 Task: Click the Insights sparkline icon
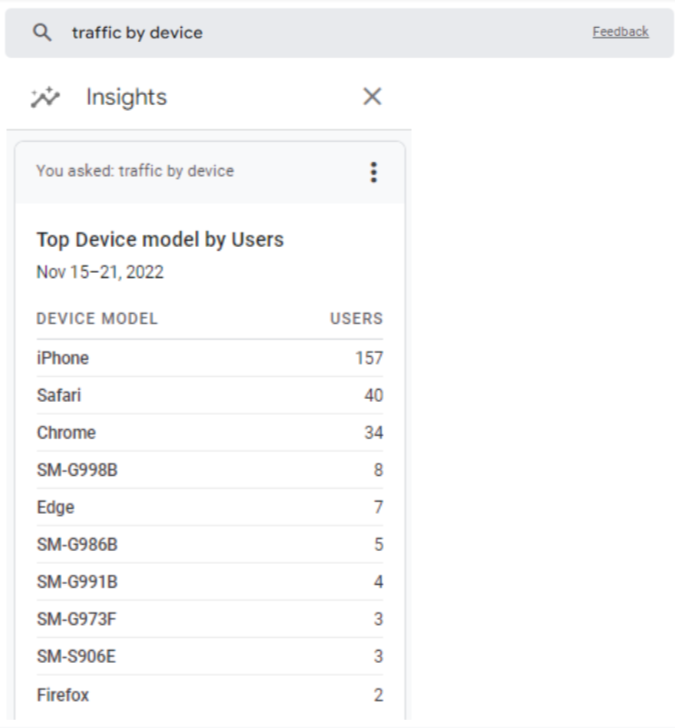click(x=46, y=97)
